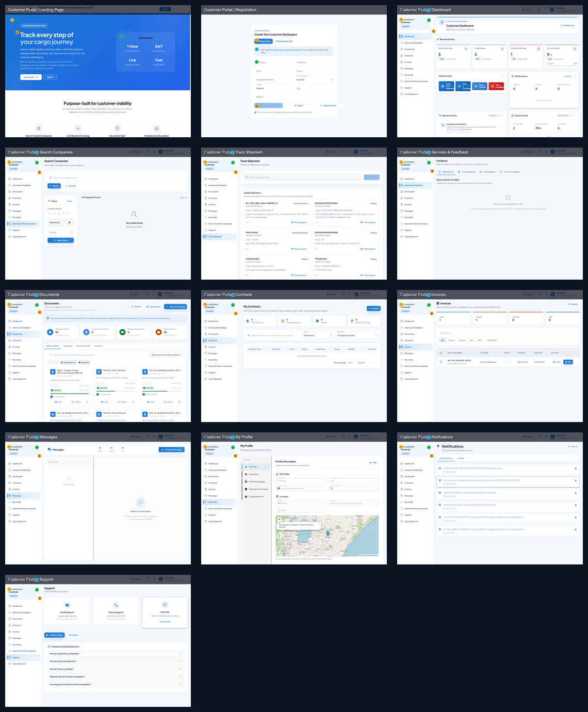Viewport: 588px width, 712px height.
Task: Click Rate Service quick action on Dashboard
Action: pos(480,86)
